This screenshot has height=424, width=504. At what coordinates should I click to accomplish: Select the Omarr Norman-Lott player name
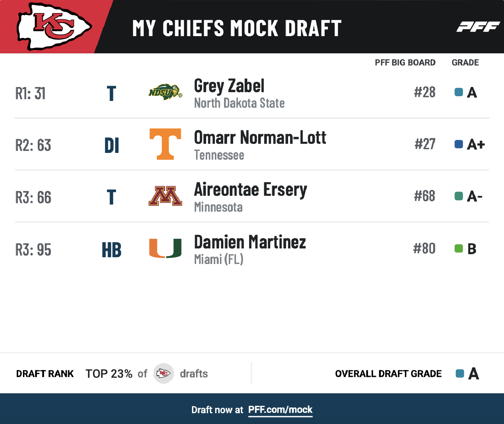260,138
